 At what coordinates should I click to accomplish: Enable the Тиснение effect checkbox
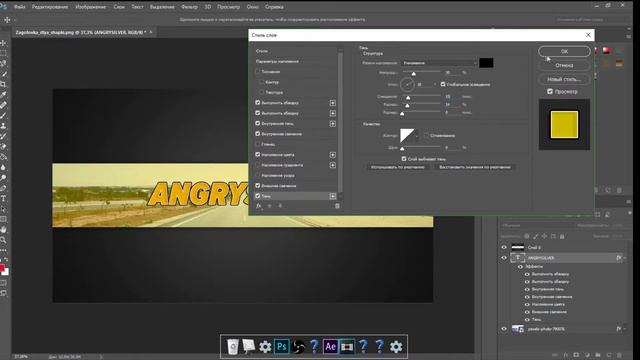(258, 71)
